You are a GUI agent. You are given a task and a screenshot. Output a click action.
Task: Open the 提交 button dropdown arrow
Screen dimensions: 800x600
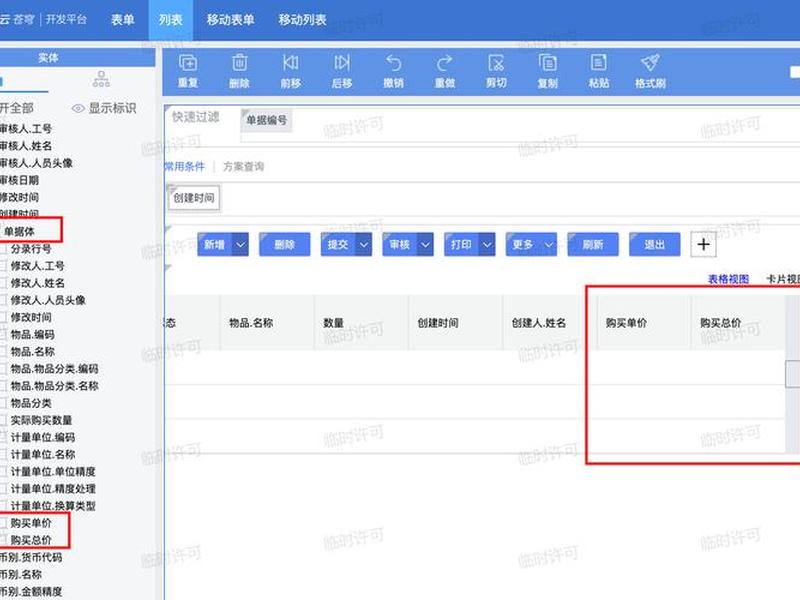coord(364,245)
